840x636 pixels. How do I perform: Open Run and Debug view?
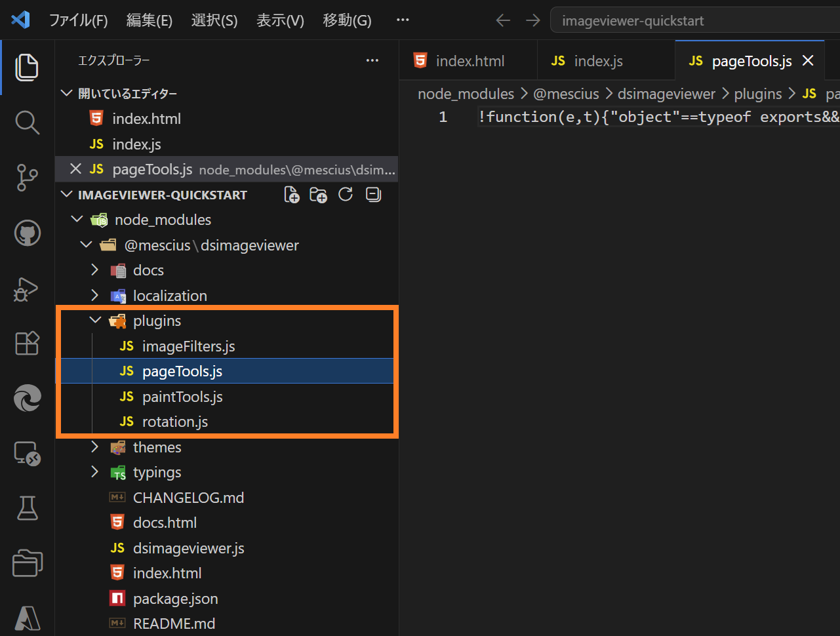(27, 288)
